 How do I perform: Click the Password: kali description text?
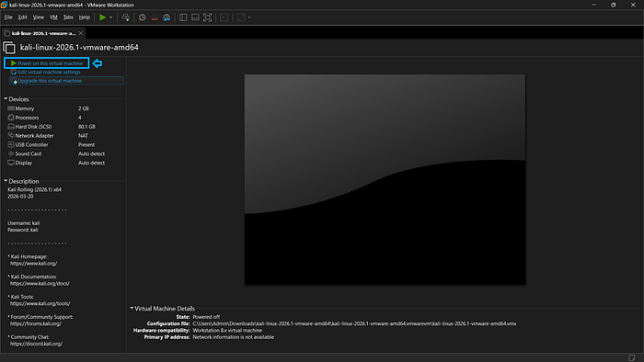tap(23, 230)
